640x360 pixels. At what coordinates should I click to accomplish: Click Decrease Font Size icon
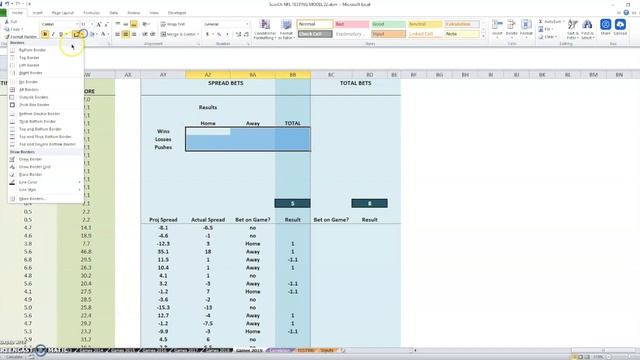pos(107,24)
